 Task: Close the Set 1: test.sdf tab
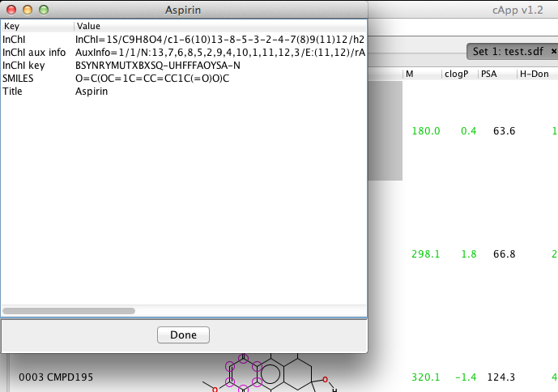[554, 51]
